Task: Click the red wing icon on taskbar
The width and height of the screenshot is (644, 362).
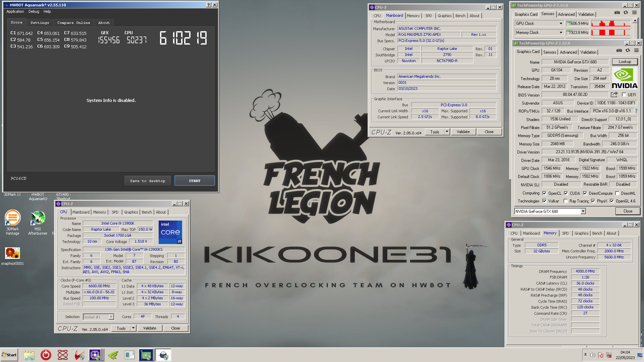Action: coord(79,355)
